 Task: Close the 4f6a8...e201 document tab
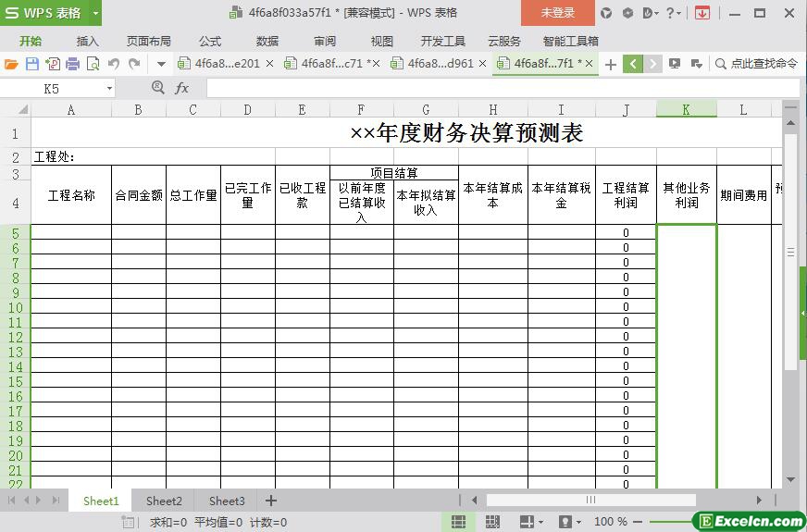pos(269,64)
